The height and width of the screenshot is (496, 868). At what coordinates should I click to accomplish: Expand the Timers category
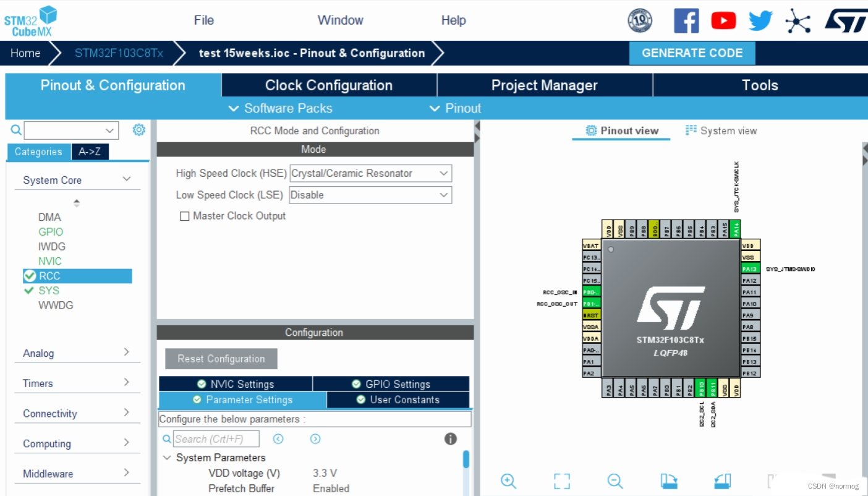tap(126, 383)
